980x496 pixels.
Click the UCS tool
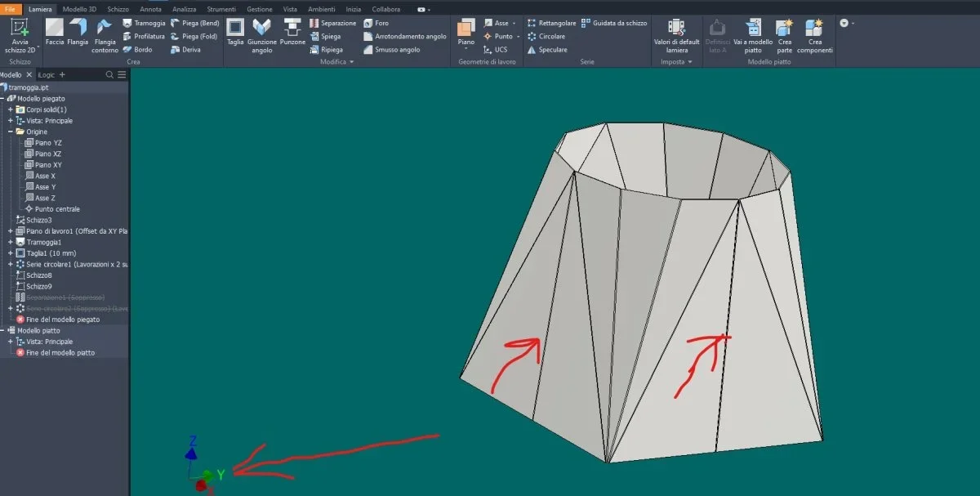tap(495, 50)
